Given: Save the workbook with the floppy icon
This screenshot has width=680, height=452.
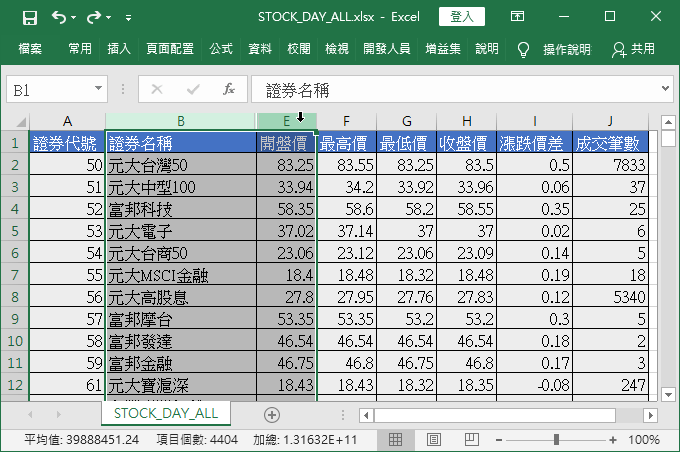Looking at the screenshot, I should coord(29,17).
